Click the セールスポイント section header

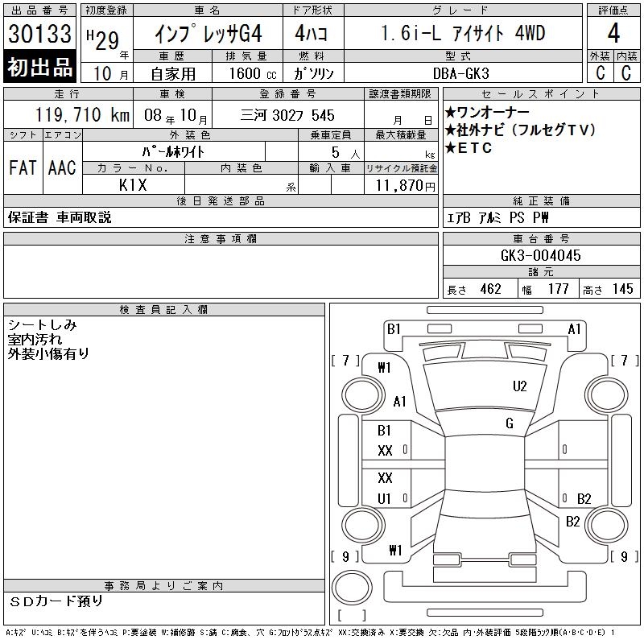point(541,94)
